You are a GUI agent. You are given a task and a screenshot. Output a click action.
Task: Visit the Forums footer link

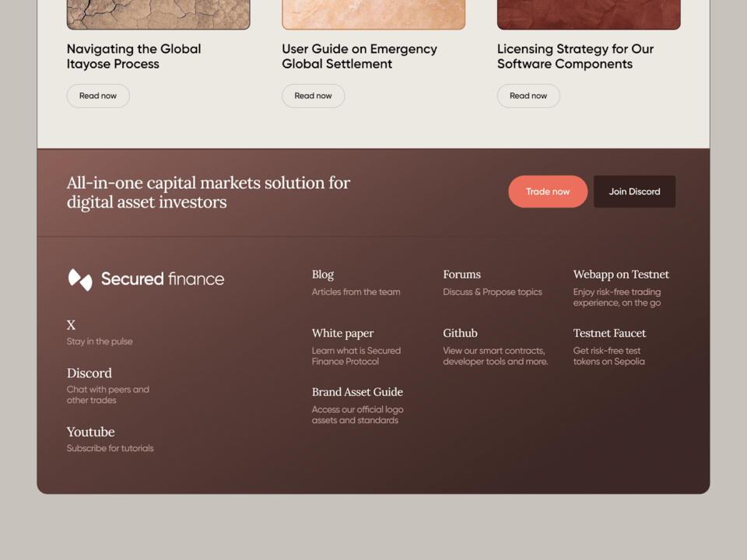461,275
